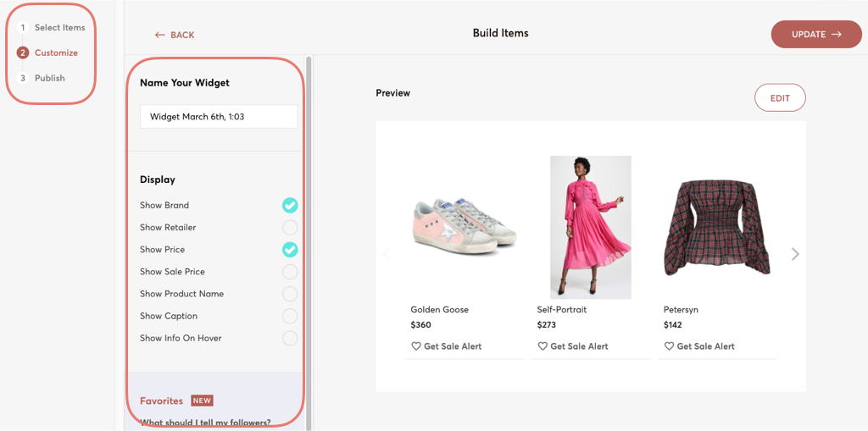
Task: Open the Publish step
Action: (x=49, y=78)
